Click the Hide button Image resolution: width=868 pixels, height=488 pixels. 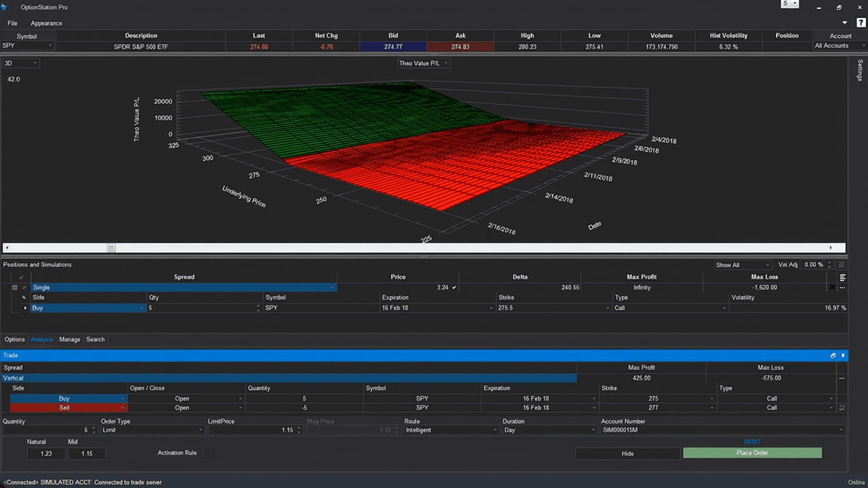(627, 453)
